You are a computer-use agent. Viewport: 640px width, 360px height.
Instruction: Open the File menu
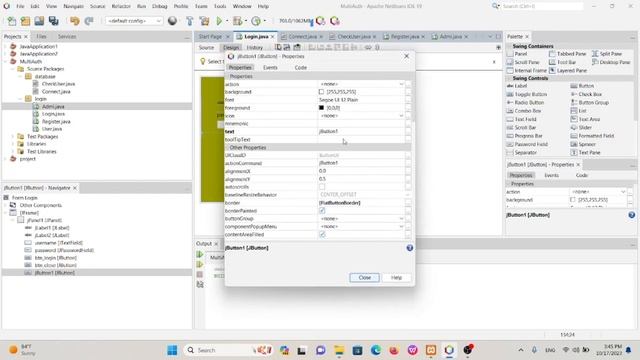[x=20, y=7]
